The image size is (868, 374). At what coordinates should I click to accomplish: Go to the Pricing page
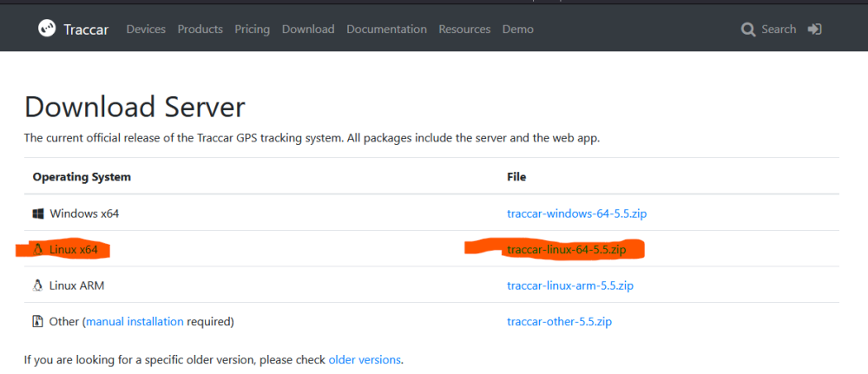[x=252, y=30]
